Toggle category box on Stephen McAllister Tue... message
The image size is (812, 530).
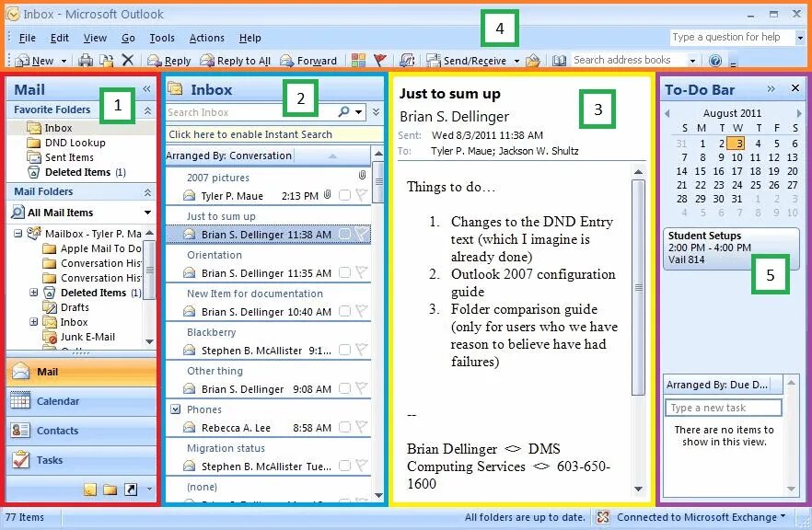click(x=344, y=466)
